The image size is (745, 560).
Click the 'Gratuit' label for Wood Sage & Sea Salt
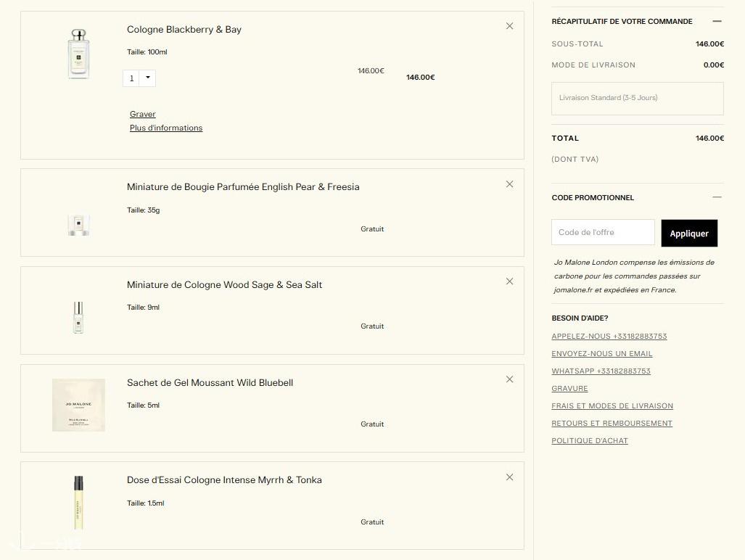pyautogui.click(x=372, y=326)
